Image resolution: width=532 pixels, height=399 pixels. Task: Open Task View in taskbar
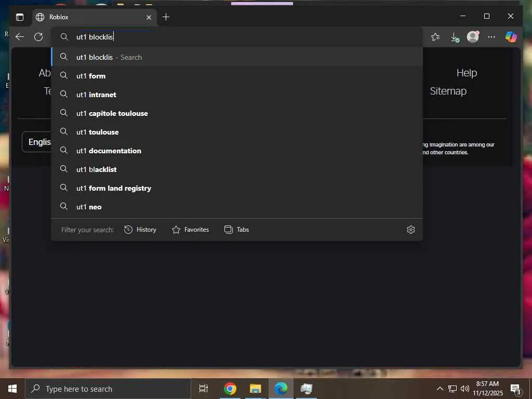click(204, 389)
